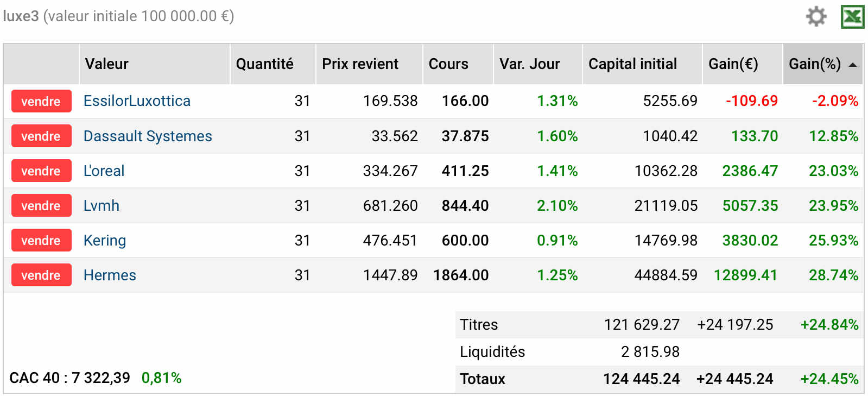The image size is (868, 396).
Task: Export portfolio with the Excel icon
Action: [x=852, y=17]
